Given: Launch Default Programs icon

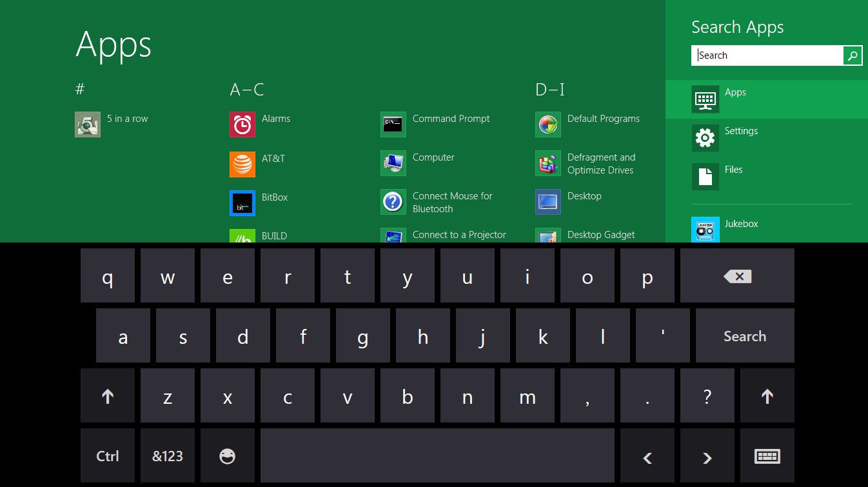Looking at the screenshot, I should tap(548, 124).
